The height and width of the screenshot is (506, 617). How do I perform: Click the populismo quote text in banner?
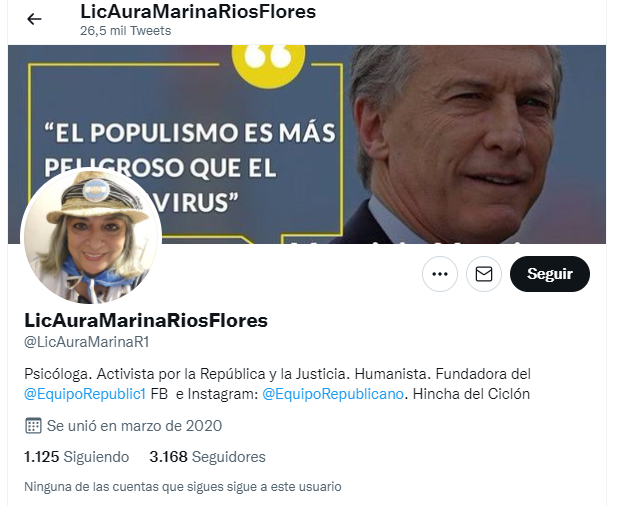pyautogui.click(x=190, y=167)
